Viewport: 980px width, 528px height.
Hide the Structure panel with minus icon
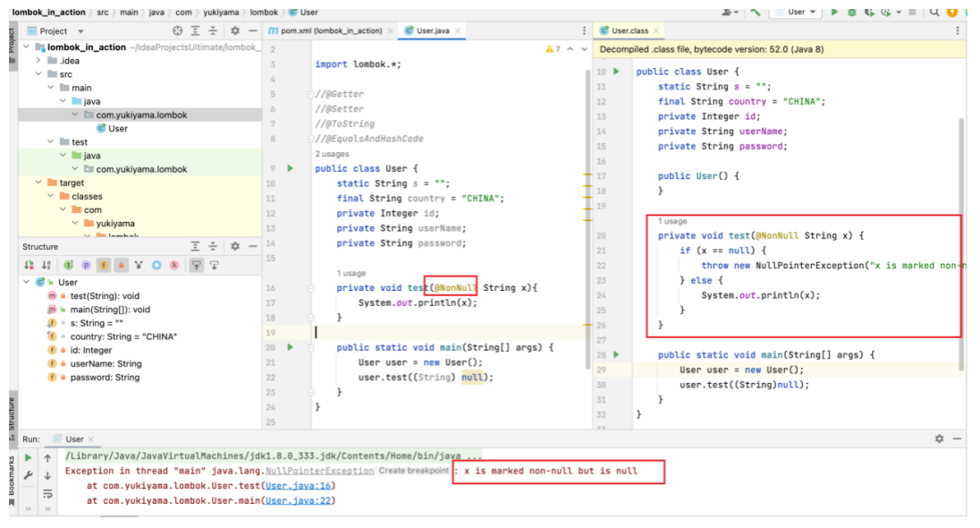coord(252,246)
